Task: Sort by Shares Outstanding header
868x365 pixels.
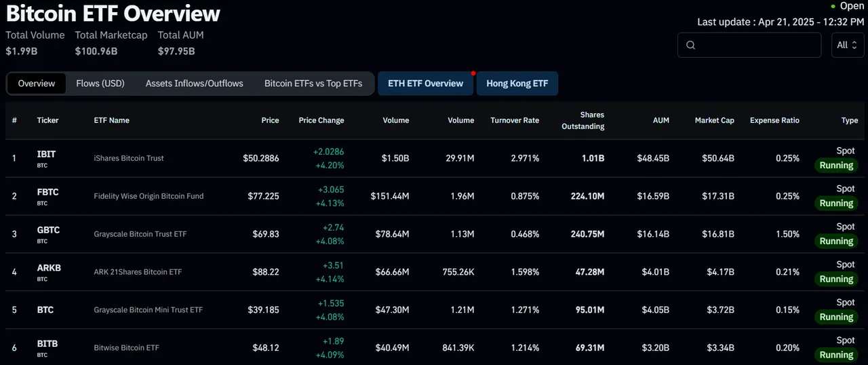Action: click(x=583, y=121)
